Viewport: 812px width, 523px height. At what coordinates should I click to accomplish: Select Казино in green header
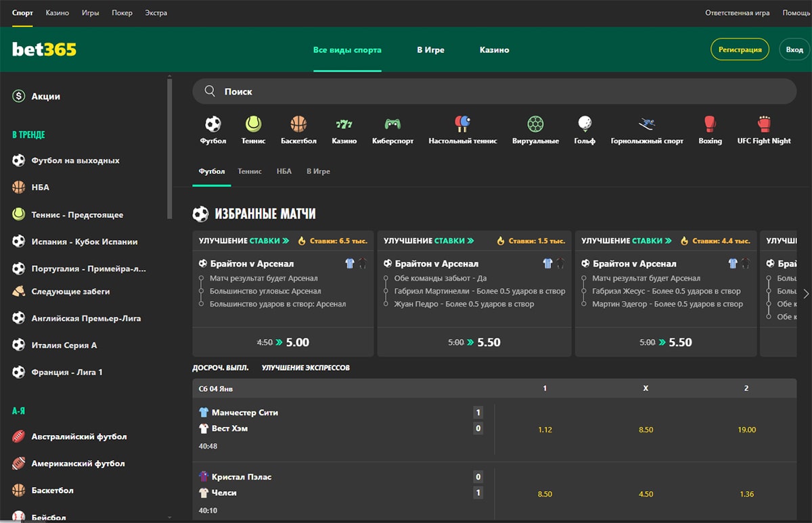pos(494,50)
